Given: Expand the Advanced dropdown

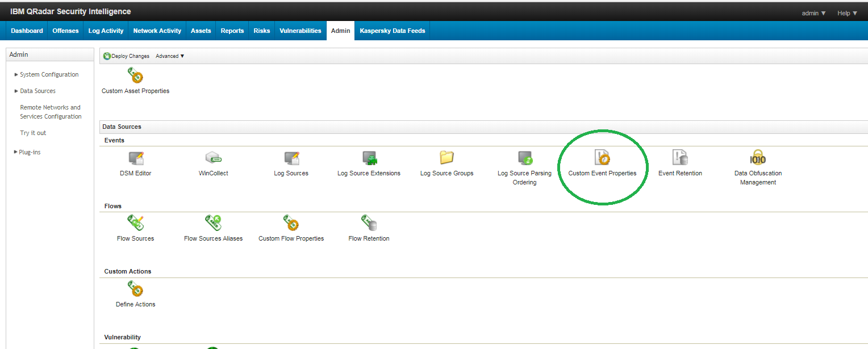Looking at the screenshot, I should (169, 56).
